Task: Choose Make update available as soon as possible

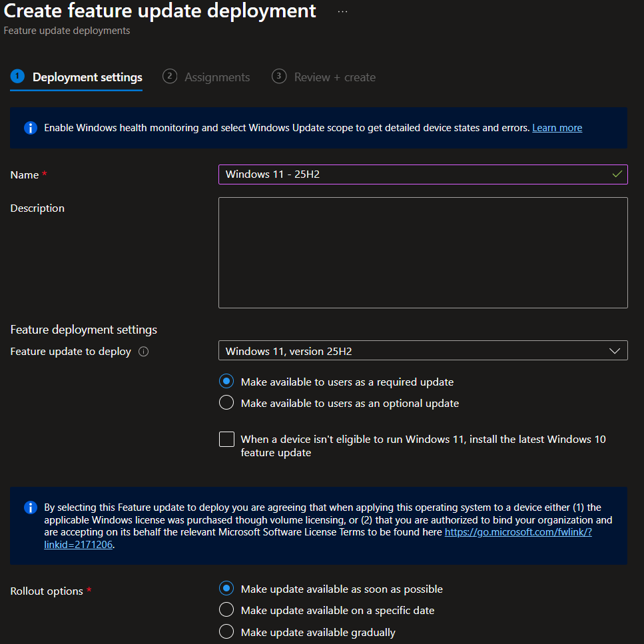Action: pos(226,588)
